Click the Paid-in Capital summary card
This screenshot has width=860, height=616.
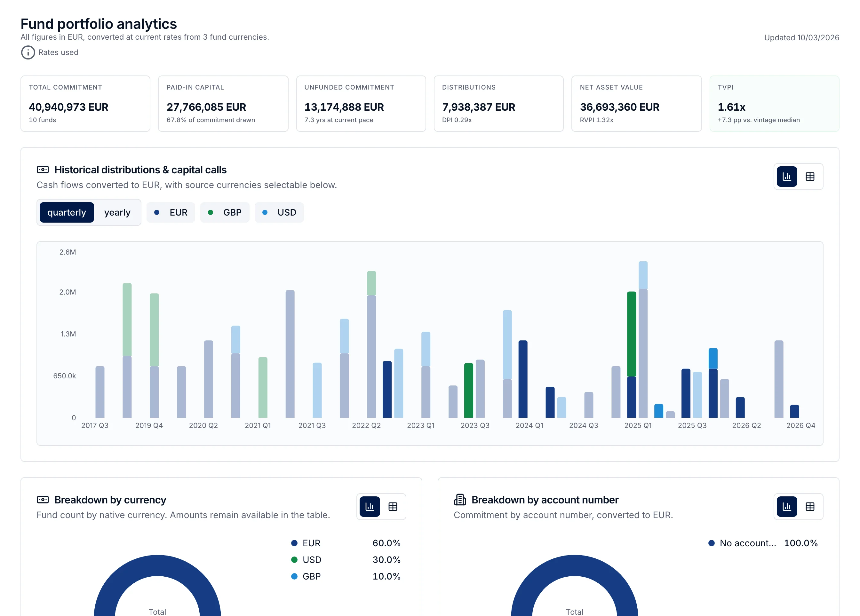(x=223, y=104)
